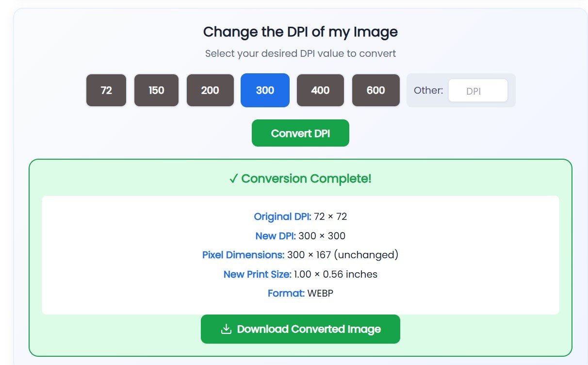Click Download Converted Image button
The image size is (588, 365).
coord(300,329)
